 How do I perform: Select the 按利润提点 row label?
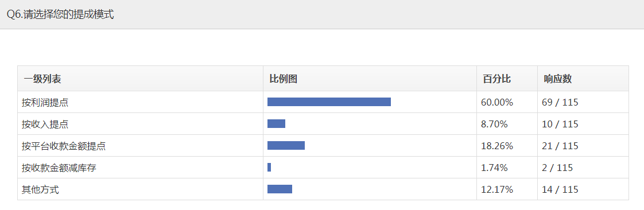[x=45, y=102]
